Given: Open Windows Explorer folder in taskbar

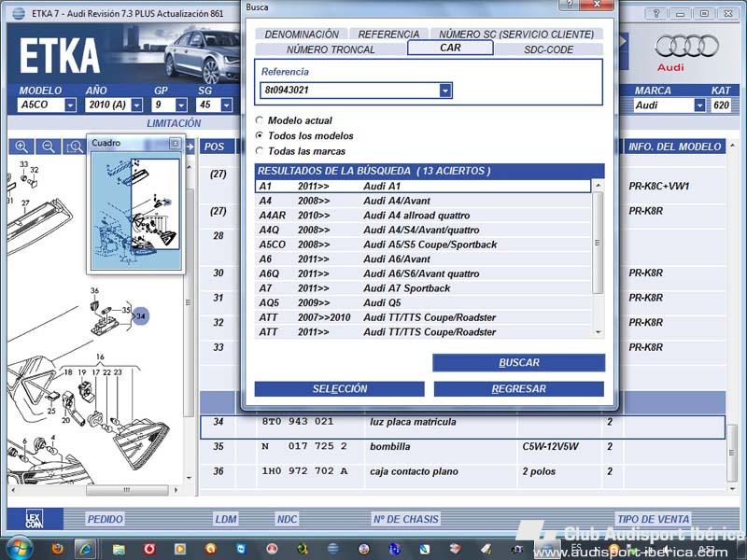Looking at the screenshot, I should pyautogui.click(x=119, y=550).
